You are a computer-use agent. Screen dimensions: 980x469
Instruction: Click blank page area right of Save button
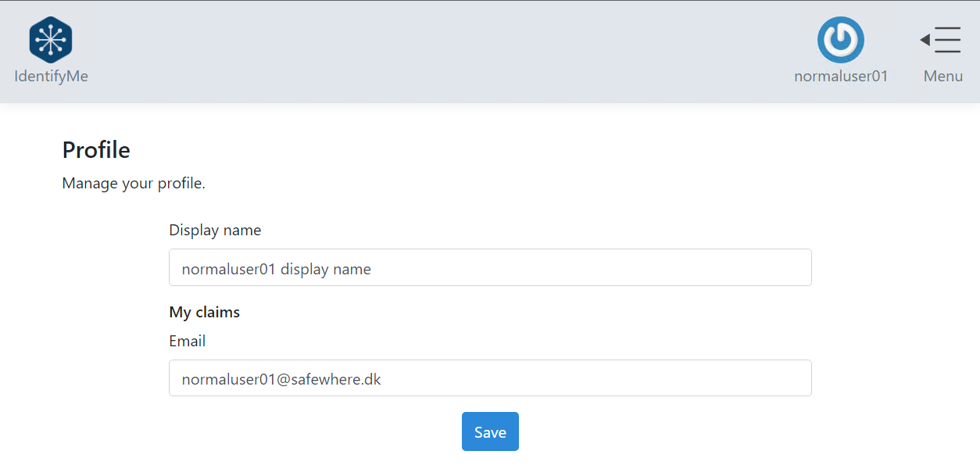click(703, 432)
